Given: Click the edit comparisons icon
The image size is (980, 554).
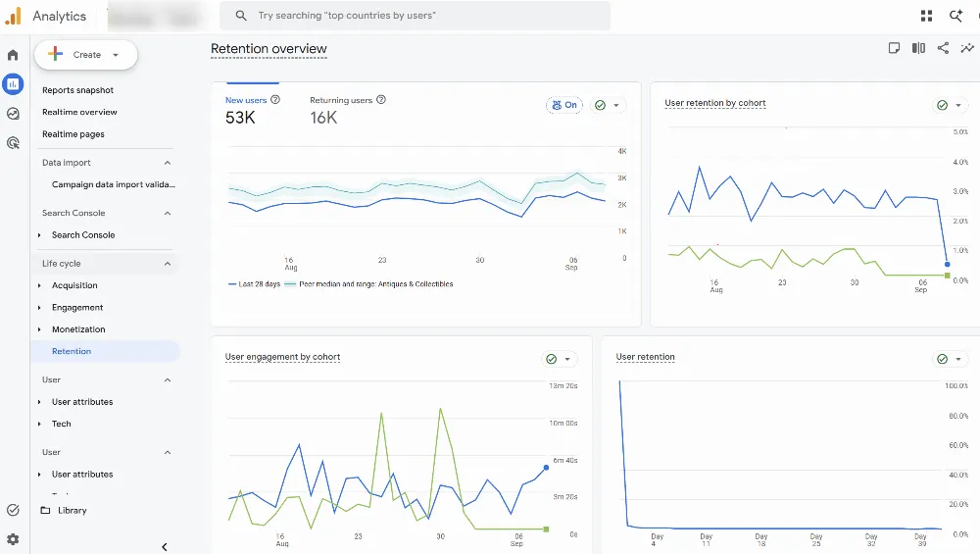Looking at the screenshot, I should click(x=918, y=48).
